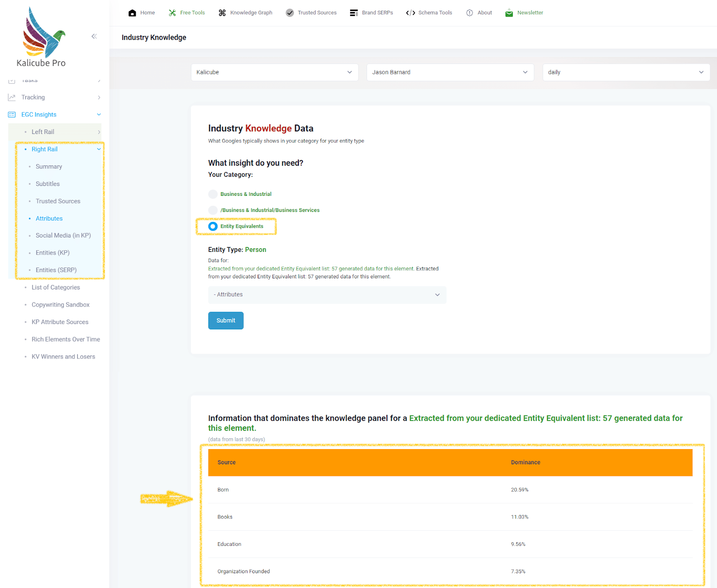Viewport: 717px width, 588px height.
Task: Open List of Categories sidebar link
Action: pos(56,288)
